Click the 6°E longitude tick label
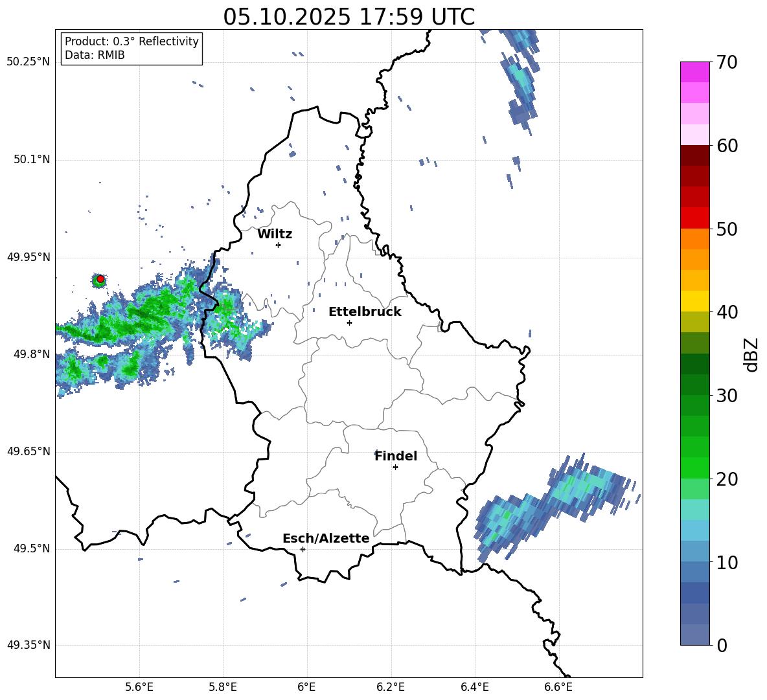The image size is (767, 700). coord(306,687)
